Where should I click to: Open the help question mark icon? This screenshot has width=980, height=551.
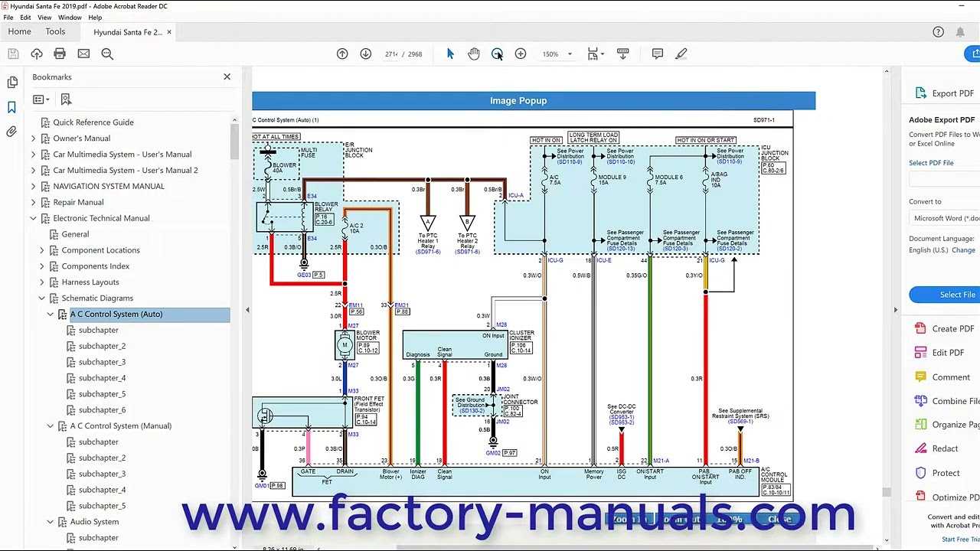coord(939,32)
